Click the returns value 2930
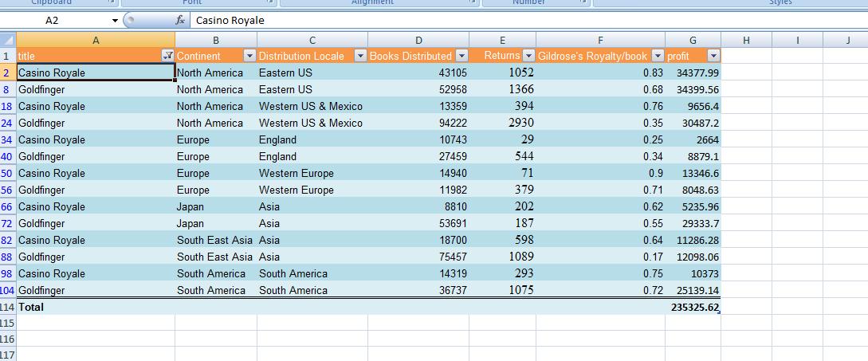Screen dimensions: 868x361 point(502,123)
